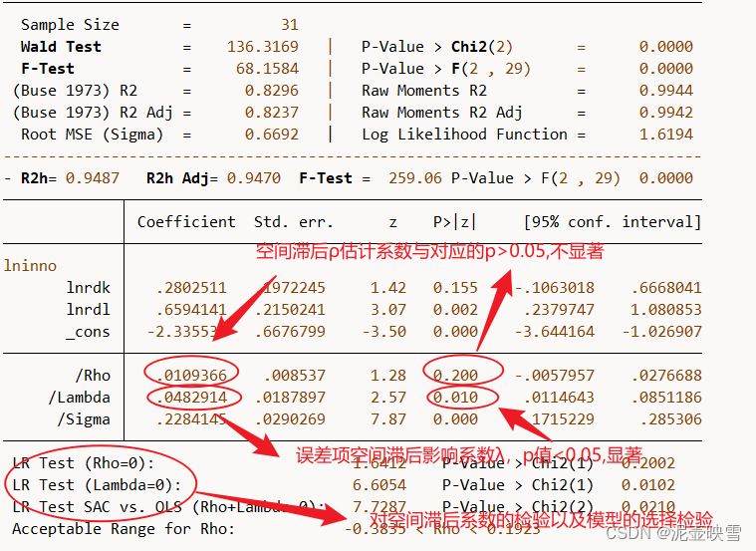This screenshot has height=551, width=756.
Task: Click the 95% conf. interval header
Action: click(613, 222)
